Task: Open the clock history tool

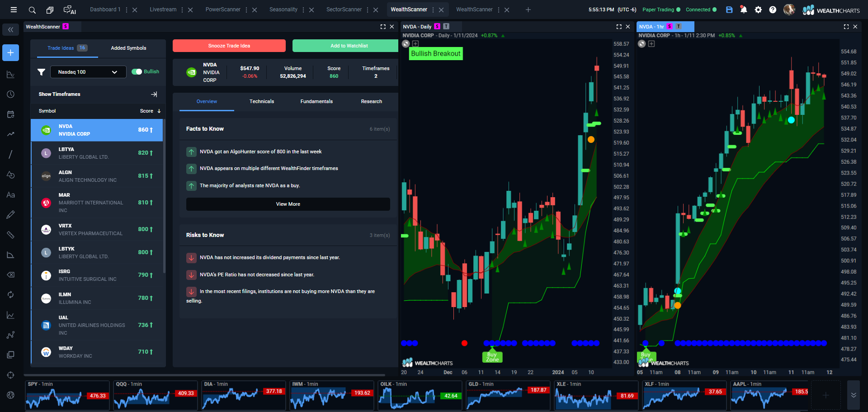Action: tap(10, 95)
